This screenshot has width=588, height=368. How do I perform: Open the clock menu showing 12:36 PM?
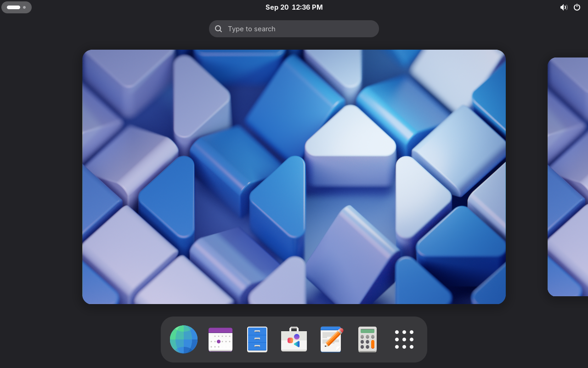tap(307, 7)
